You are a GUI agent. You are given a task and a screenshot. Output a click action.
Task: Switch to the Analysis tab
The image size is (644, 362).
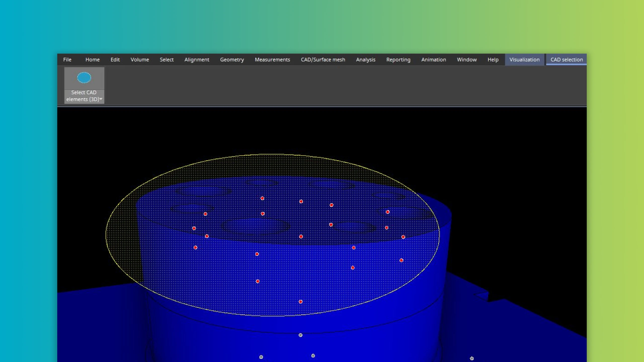pyautogui.click(x=366, y=60)
